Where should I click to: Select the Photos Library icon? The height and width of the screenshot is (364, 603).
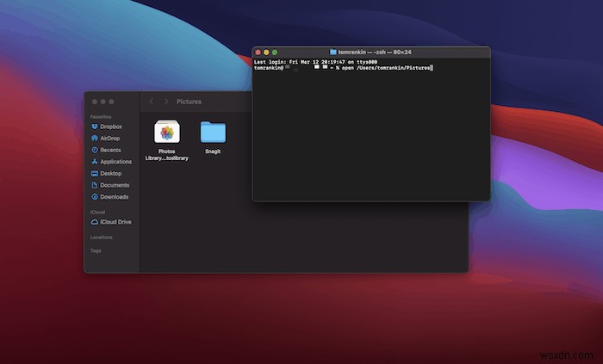pos(167,132)
